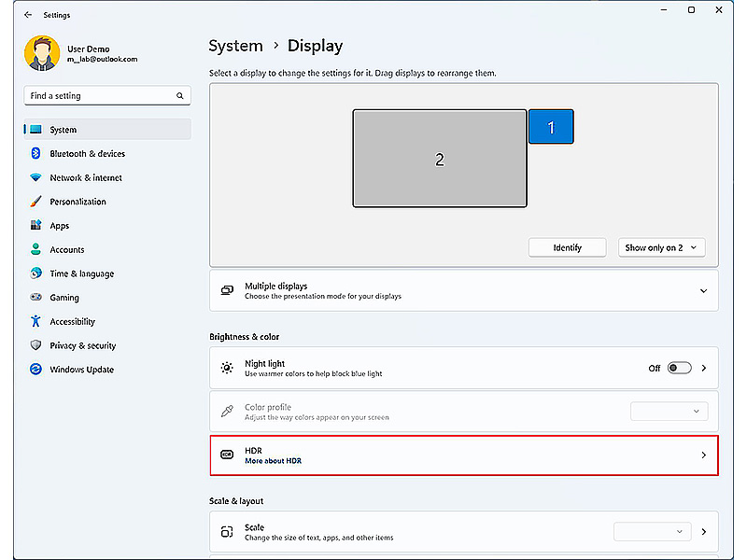This screenshot has height=560, width=747.
Task: Click the User Demo profile avatar
Action: 42,53
